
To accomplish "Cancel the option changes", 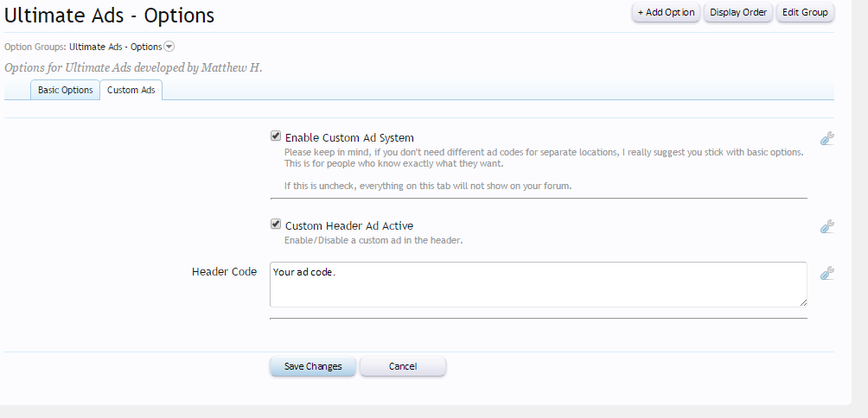I will [x=403, y=366].
